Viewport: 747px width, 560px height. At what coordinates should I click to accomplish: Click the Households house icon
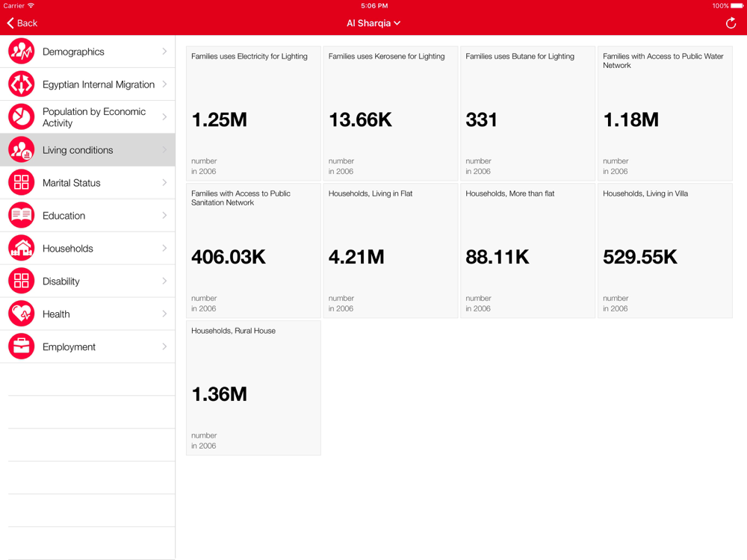pos(21,249)
